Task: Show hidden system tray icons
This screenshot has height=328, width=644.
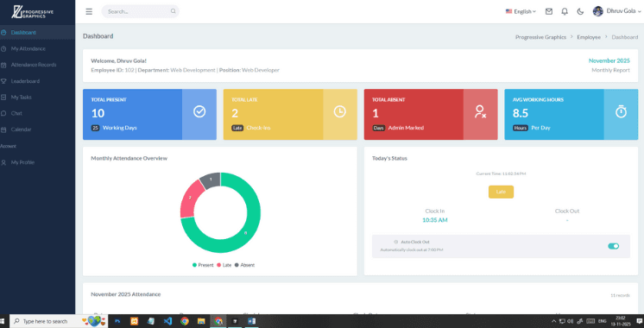Action: coord(553,321)
